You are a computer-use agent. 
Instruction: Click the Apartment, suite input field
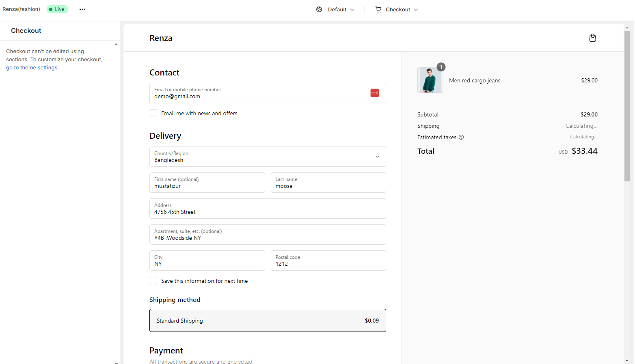pos(268,235)
